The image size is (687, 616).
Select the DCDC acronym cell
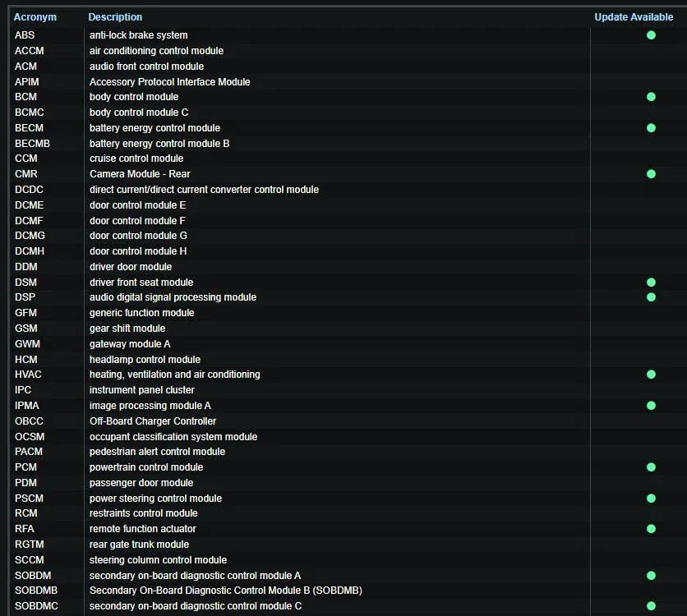[x=30, y=190]
